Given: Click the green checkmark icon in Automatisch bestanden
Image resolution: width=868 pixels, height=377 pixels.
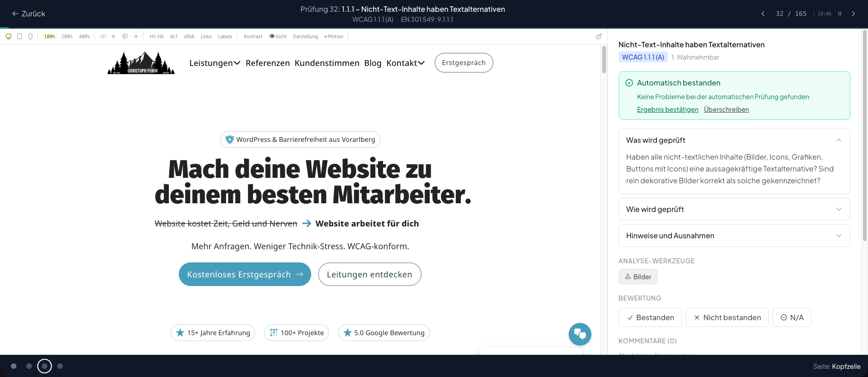Looking at the screenshot, I should tap(629, 83).
